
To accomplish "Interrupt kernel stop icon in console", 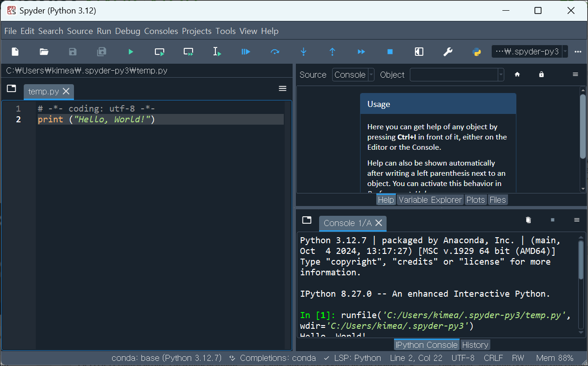I will (553, 220).
